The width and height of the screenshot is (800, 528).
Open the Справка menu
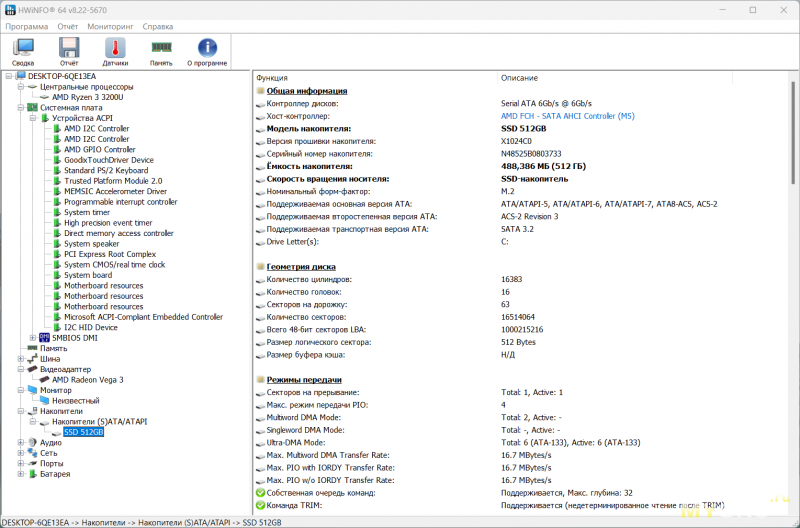point(158,27)
